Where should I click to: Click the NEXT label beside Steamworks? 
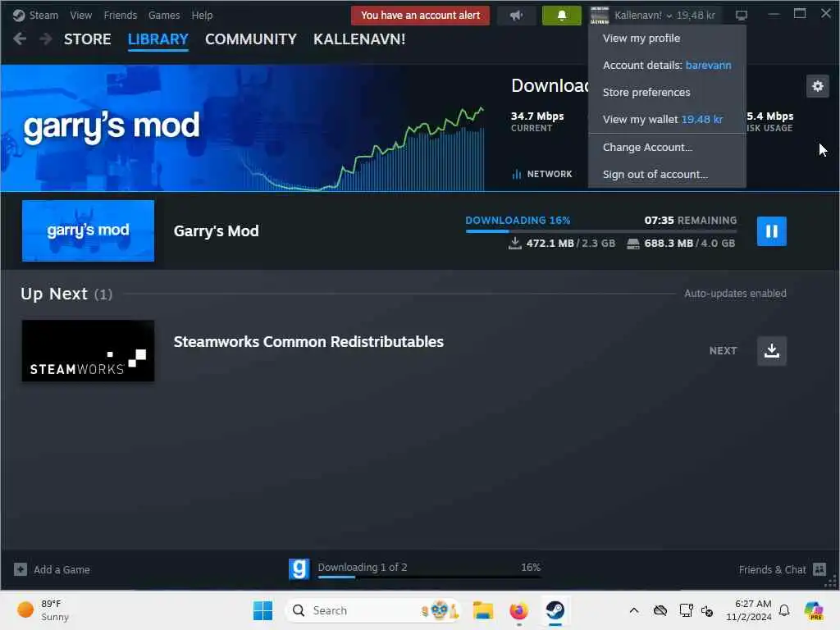[x=723, y=351]
